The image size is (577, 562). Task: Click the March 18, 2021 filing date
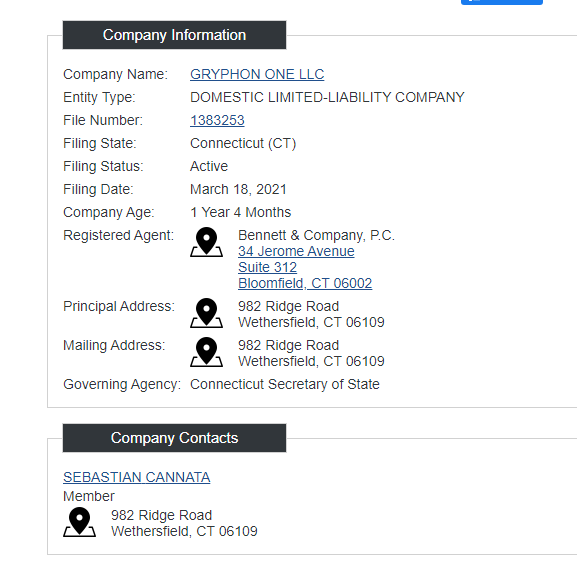point(238,189)
